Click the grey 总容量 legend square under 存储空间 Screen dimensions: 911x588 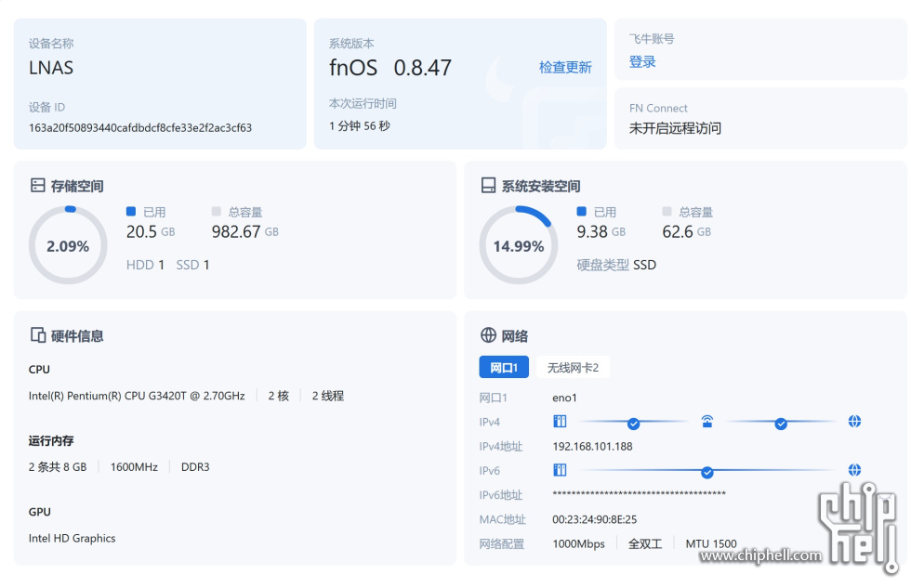point(216,211)
